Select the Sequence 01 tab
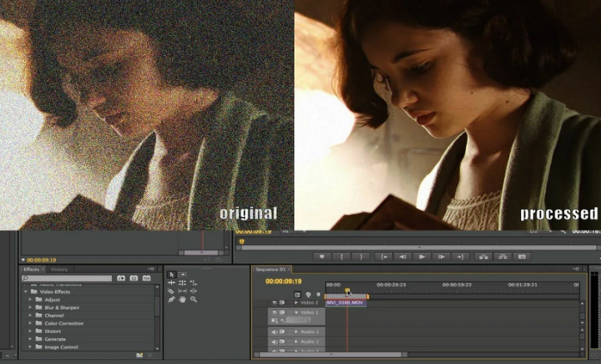Viewport: 601px width, 364px height. [x=270, y=270]
